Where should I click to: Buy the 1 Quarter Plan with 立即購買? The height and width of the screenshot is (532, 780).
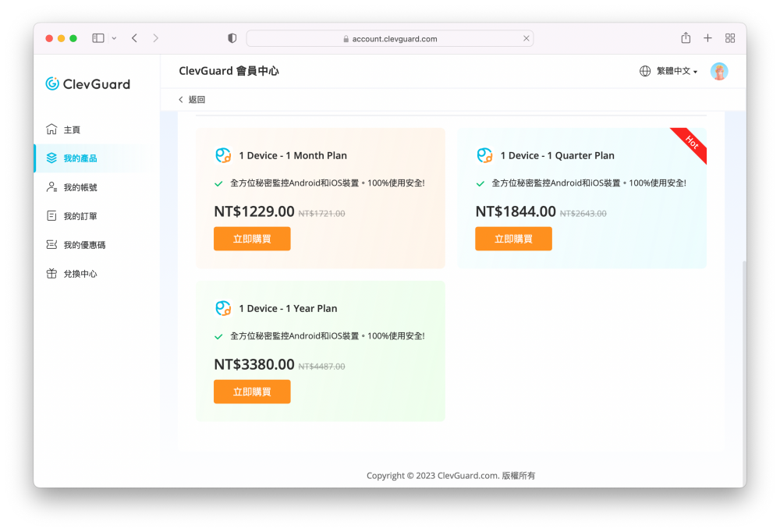pos(513,239)
